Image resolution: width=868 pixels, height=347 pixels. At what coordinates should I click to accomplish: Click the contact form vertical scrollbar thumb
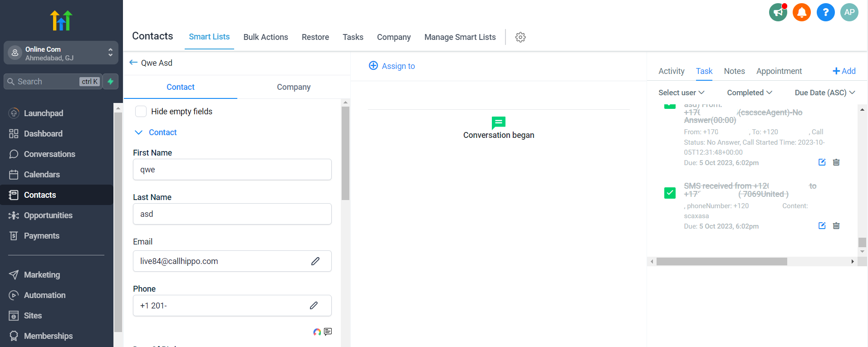coord(345,153)
